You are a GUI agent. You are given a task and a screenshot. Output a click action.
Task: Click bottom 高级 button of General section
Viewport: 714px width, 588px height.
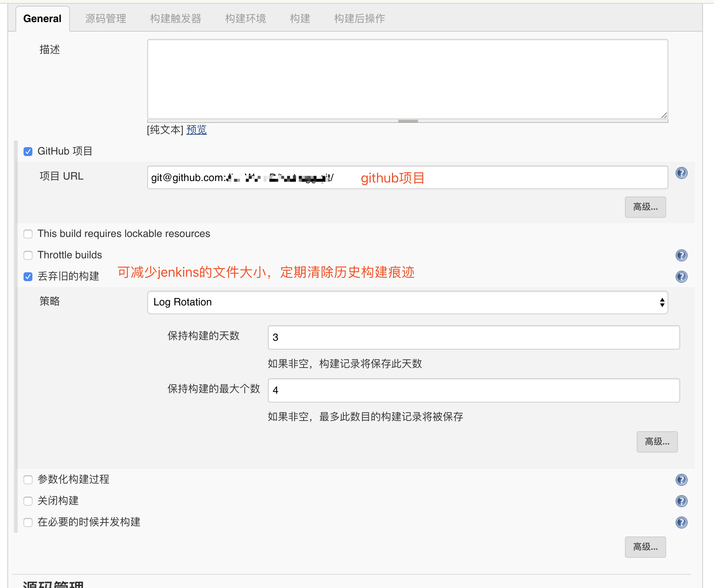(x=645, y=547)
